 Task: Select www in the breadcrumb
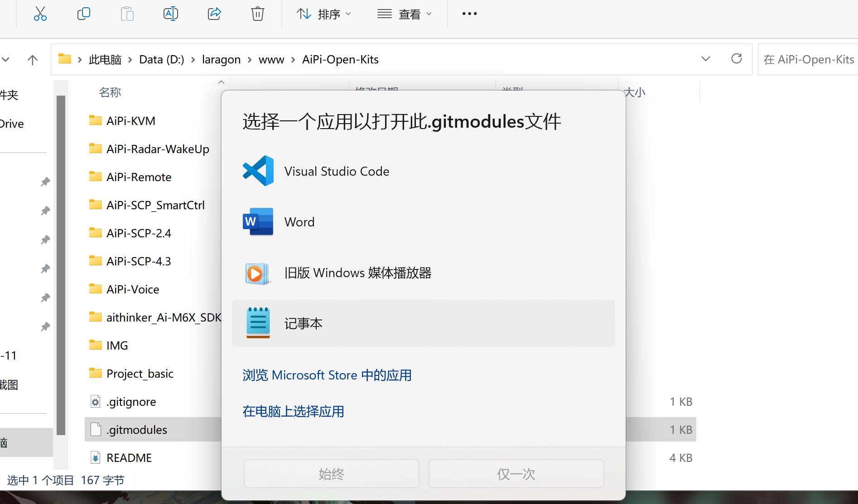point(271,59)
